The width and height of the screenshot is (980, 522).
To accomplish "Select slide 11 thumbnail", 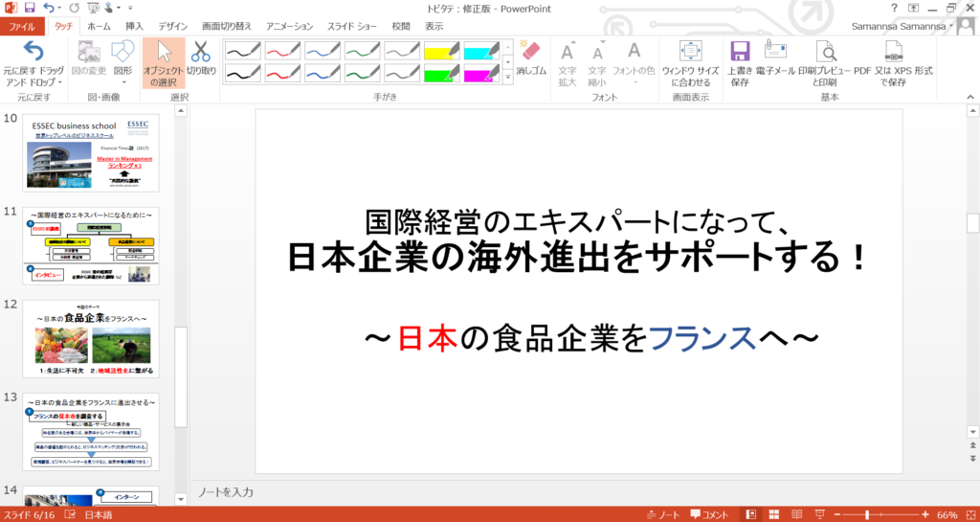I will pos(91,246).
